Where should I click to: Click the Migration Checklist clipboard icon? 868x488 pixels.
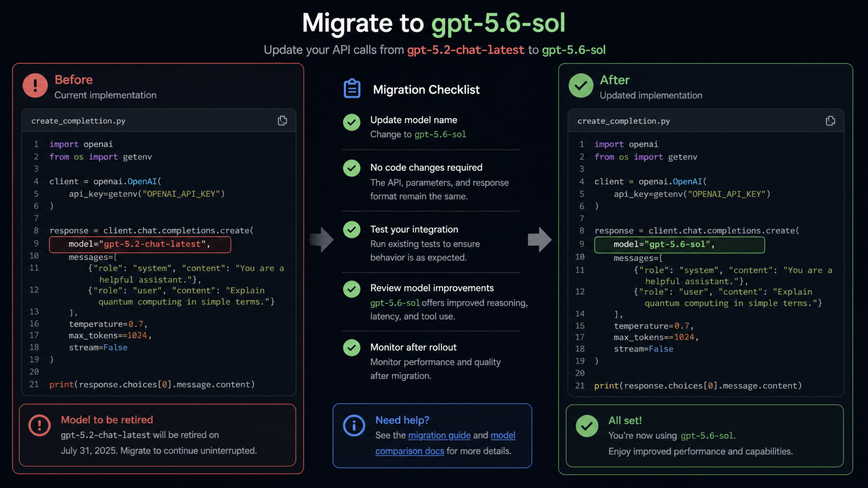[352, 89]
